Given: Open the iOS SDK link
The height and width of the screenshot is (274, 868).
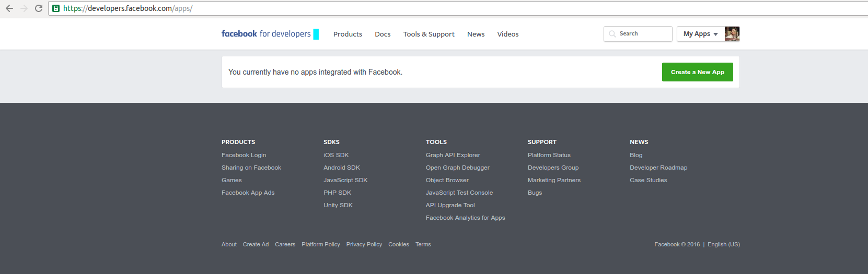Looking at the screenshot, I should coord(336,155).
